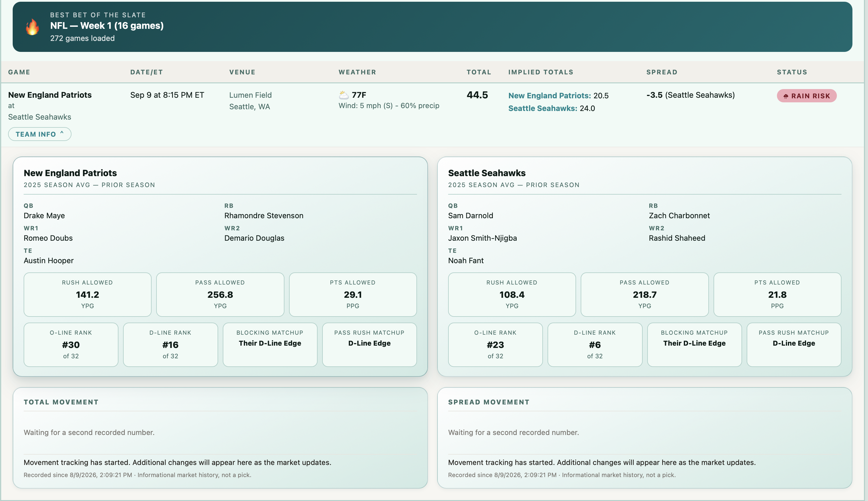Click 'Waiting for a second recorded number' under Spread Movement

(x=514, y=432)
